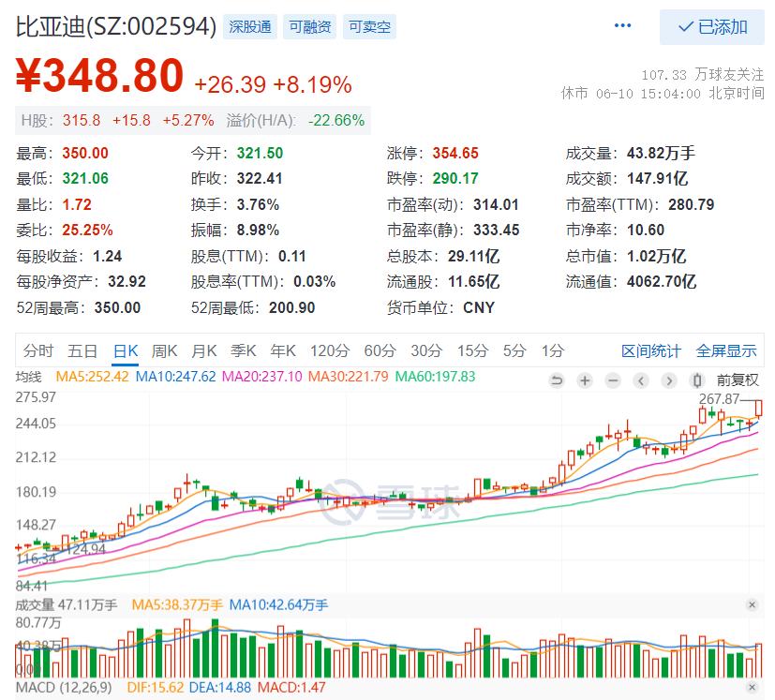Select the 周K chart tab
Image resolution: width=775 pixels, height=700 pixels.
164,351
